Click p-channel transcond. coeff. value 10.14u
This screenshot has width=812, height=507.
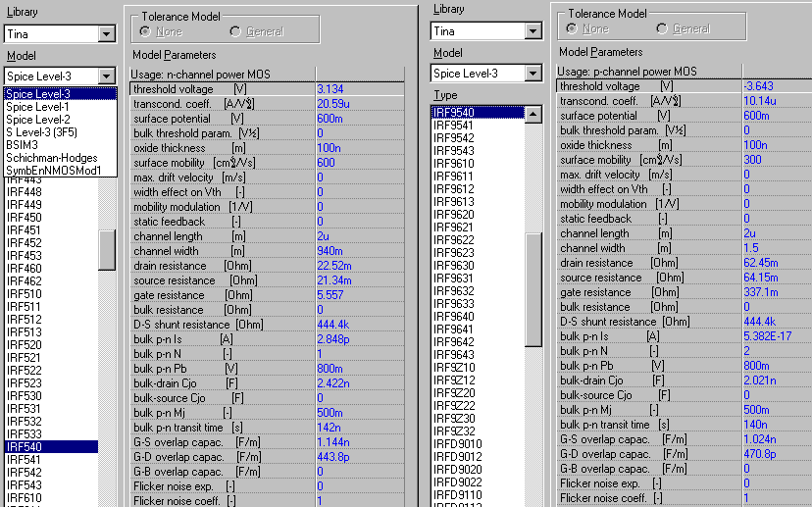coord(760,101)
